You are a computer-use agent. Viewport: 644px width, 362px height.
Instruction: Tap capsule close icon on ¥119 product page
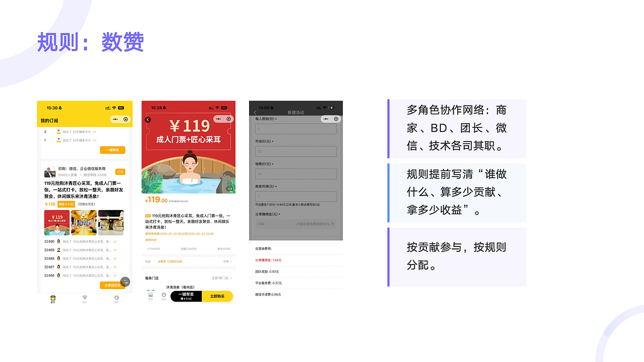(229, 119)
